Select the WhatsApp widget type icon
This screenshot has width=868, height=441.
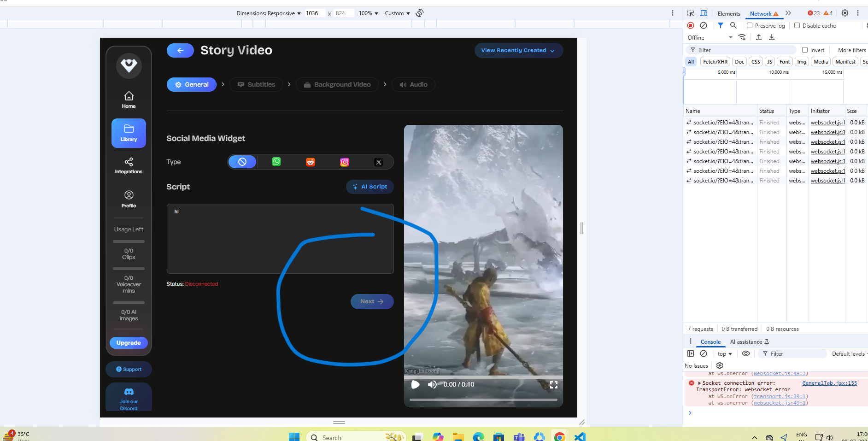pyautogui.click(x=276, y=162)
